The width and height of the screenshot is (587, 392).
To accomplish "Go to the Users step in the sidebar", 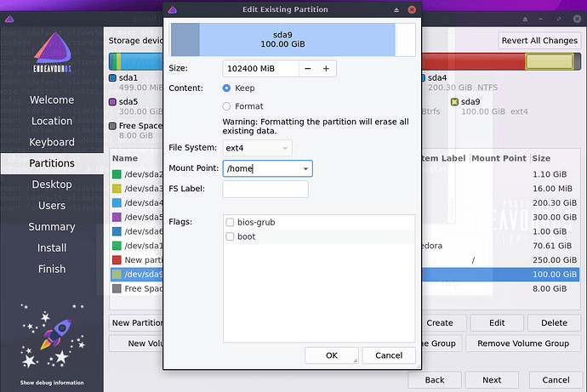I will pos(52,206).
